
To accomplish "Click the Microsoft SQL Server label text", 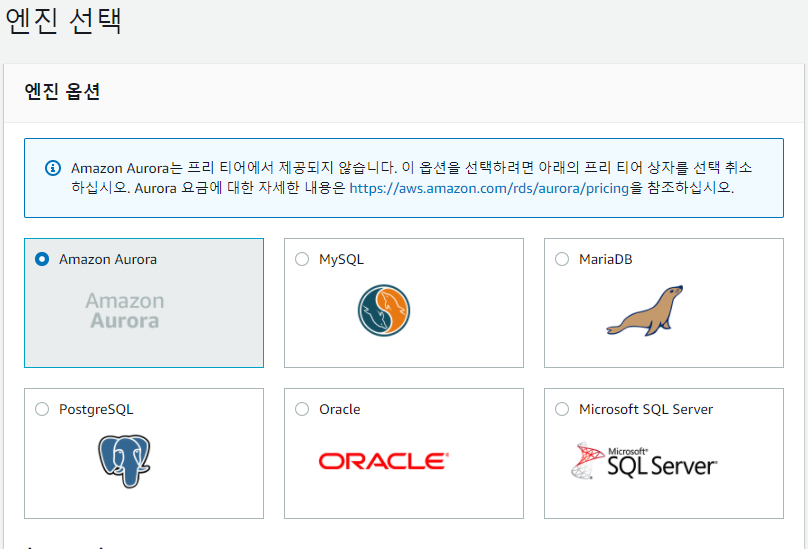I will (x=646, y=409).
